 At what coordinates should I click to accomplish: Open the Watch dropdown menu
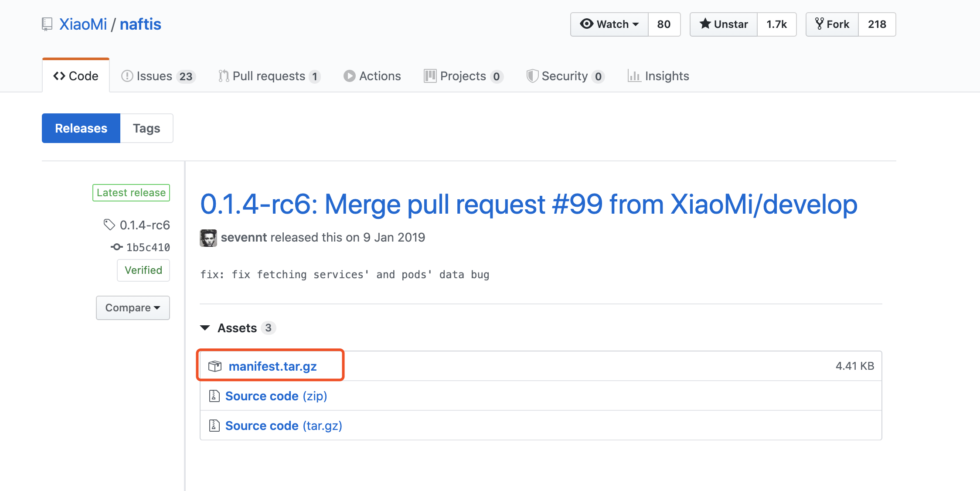[609, 24]
